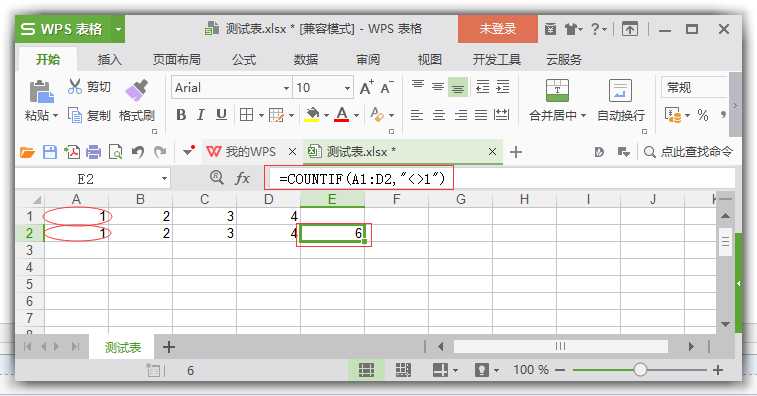757x396 pixels.
Task: Click the print icon
Action: tap(93, 153)
